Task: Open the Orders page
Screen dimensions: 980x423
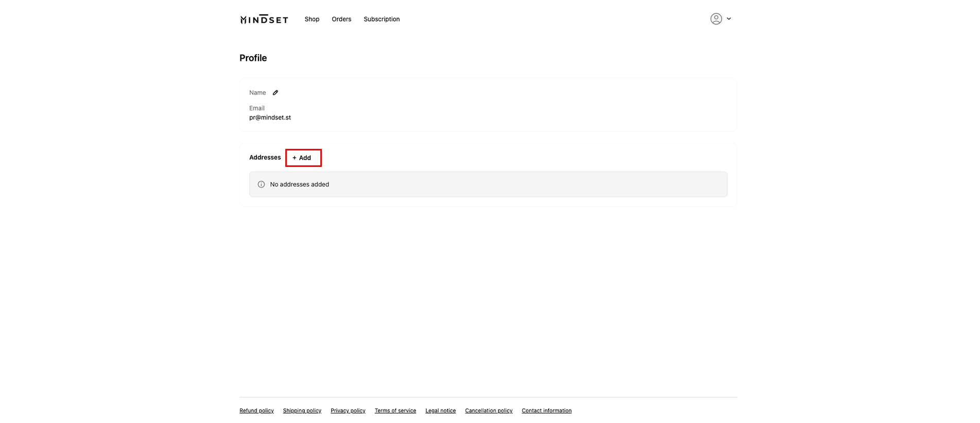Action: (x=341, y=19)
